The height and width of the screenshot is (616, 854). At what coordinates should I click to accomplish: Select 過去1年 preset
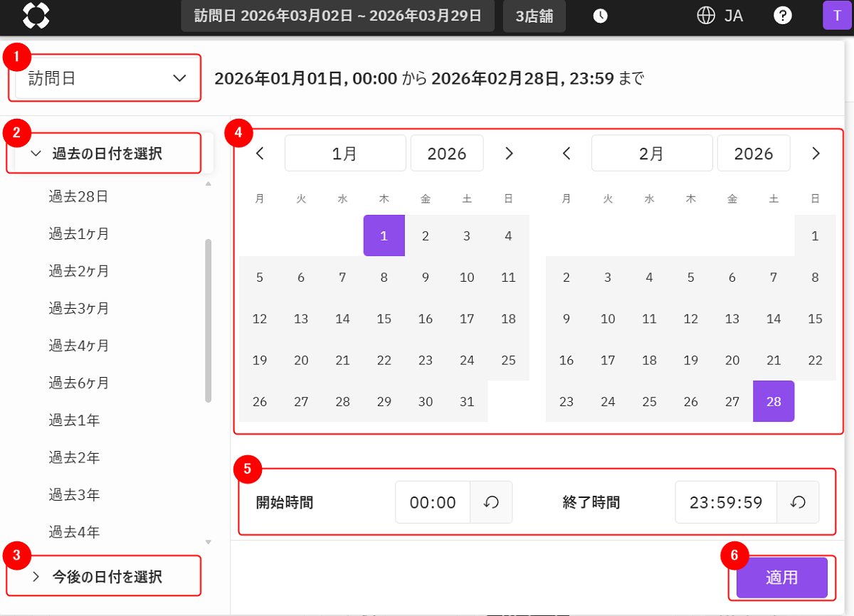pyautogui.click(x=74, y=420)
